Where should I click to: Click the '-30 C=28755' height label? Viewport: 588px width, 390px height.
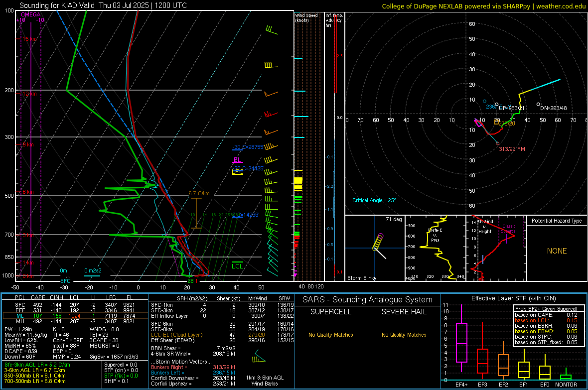pos(248,147)
